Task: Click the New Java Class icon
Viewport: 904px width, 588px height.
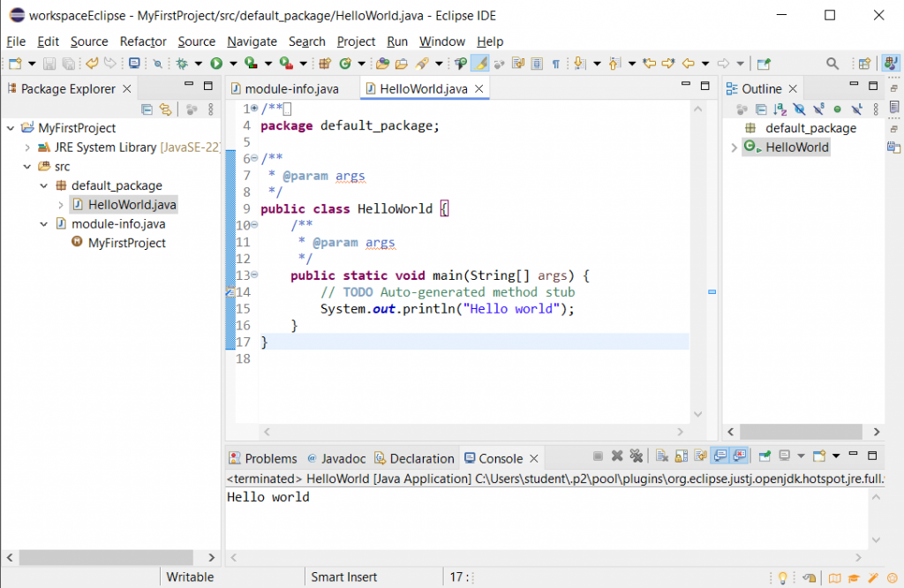Action: [x=345, y=64]
